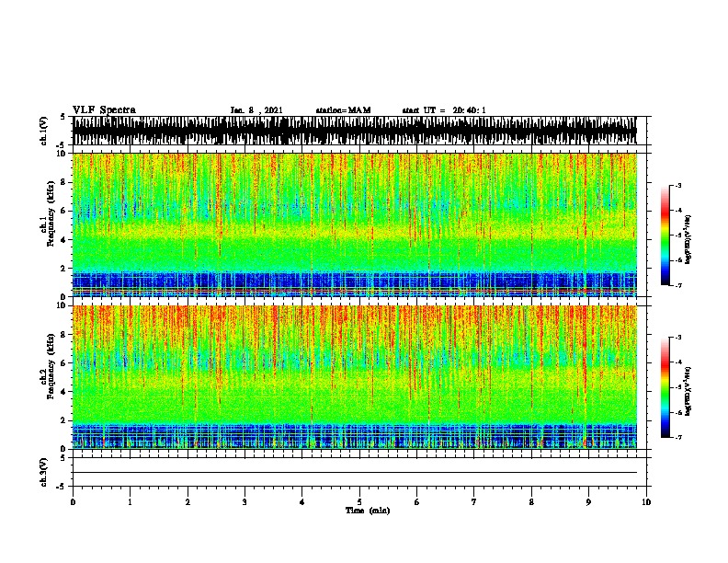Click the "ch.1(V)" axis label
The height and width of the screenshot is (563, 728).
click(44, 131)
